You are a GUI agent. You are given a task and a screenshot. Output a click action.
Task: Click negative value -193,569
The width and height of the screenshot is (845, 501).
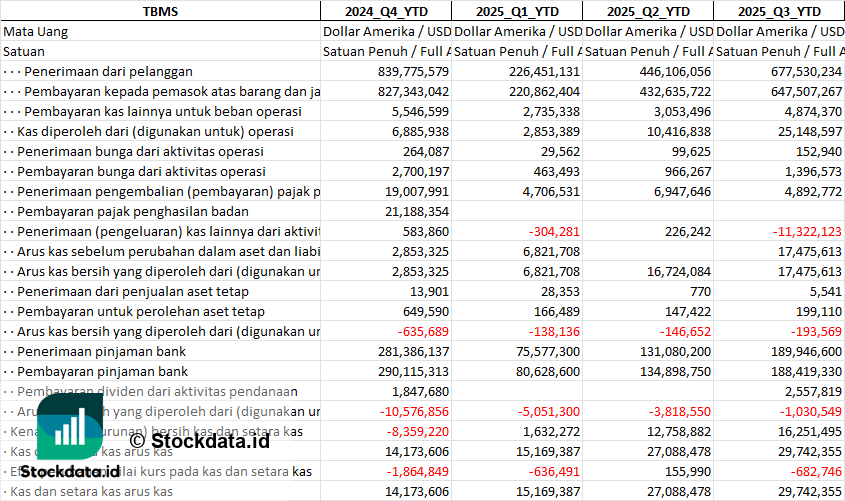pyautogui.click(x=816, y=331)
